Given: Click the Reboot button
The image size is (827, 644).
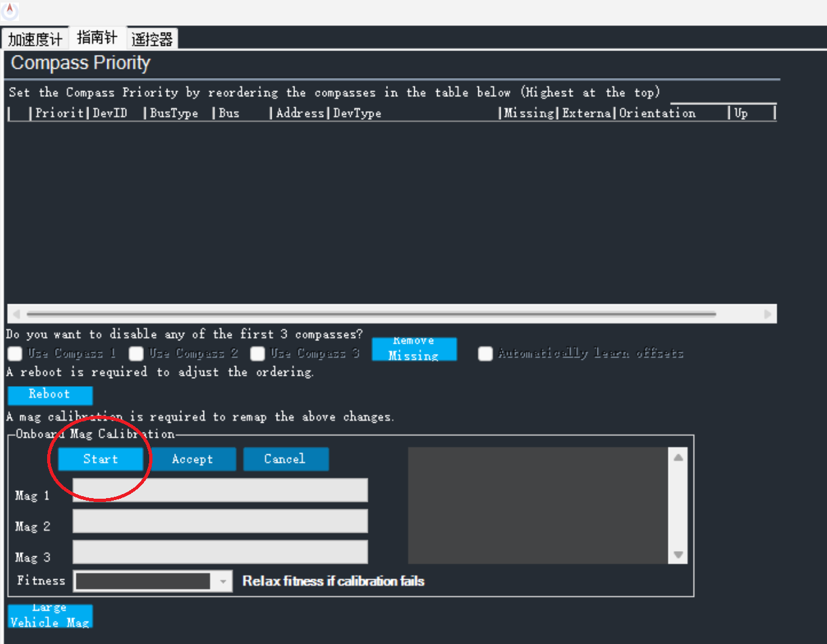Looking at the screenshot, I should tap(50, 395).
